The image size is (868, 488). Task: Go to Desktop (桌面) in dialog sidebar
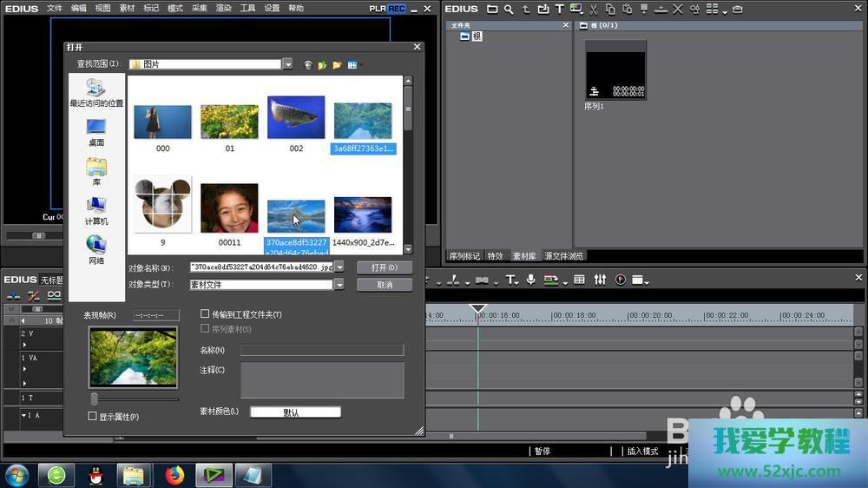(x=96, y=133)
